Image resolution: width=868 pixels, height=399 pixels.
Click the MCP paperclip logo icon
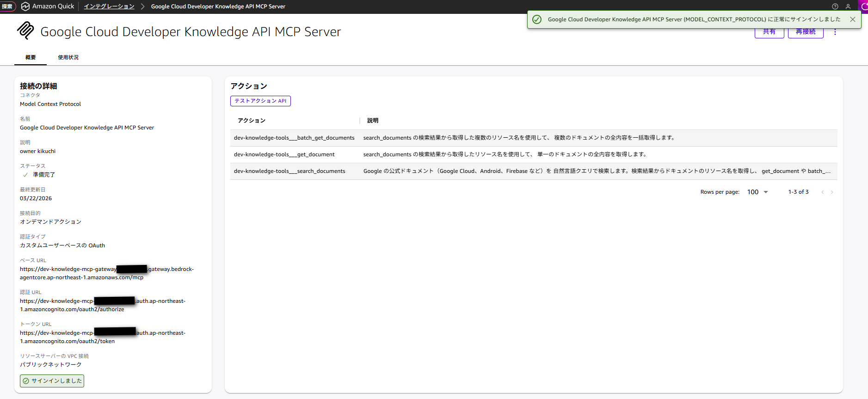25,31
